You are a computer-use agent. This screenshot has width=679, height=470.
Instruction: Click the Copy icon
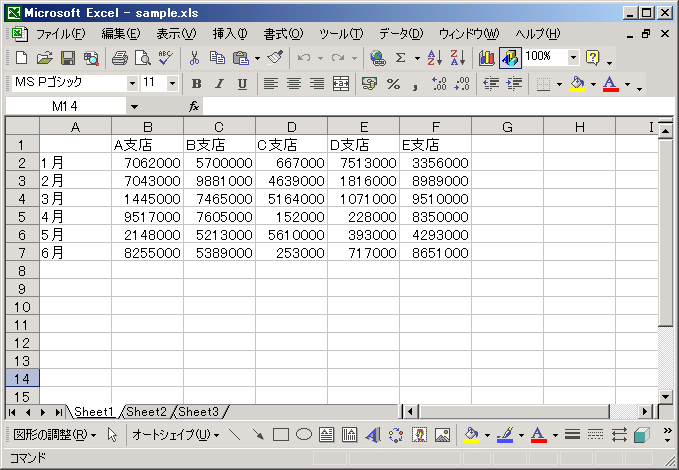coord(217,58)
